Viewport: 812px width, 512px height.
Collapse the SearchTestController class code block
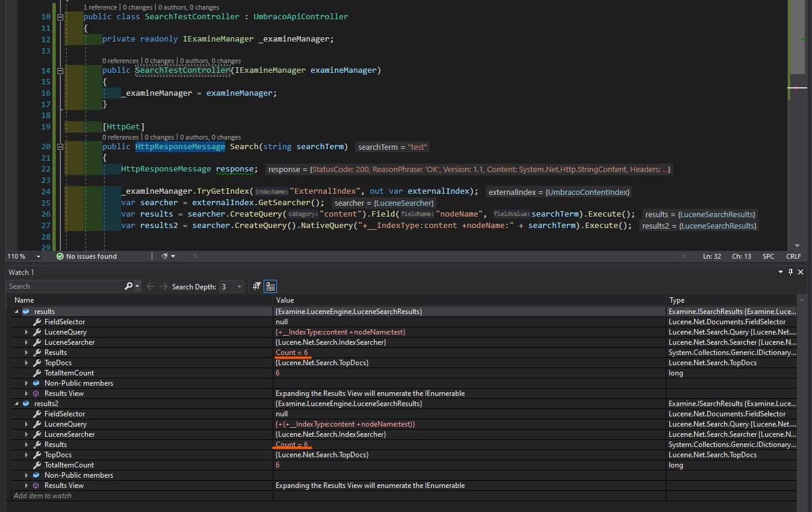pos(60,17)
